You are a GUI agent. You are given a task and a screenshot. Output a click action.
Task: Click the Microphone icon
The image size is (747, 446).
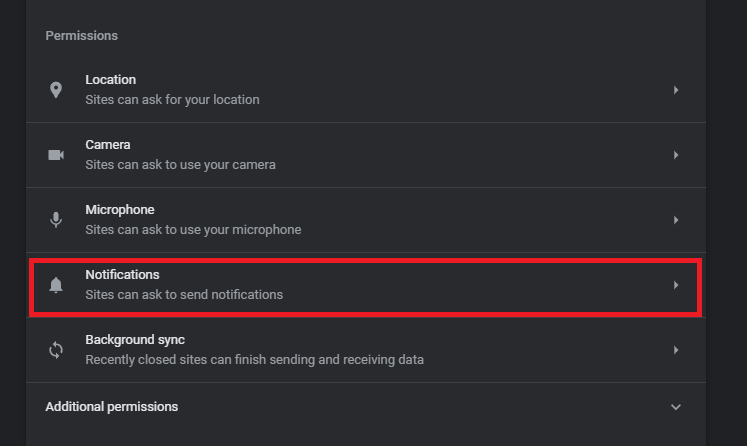(56, 220)
